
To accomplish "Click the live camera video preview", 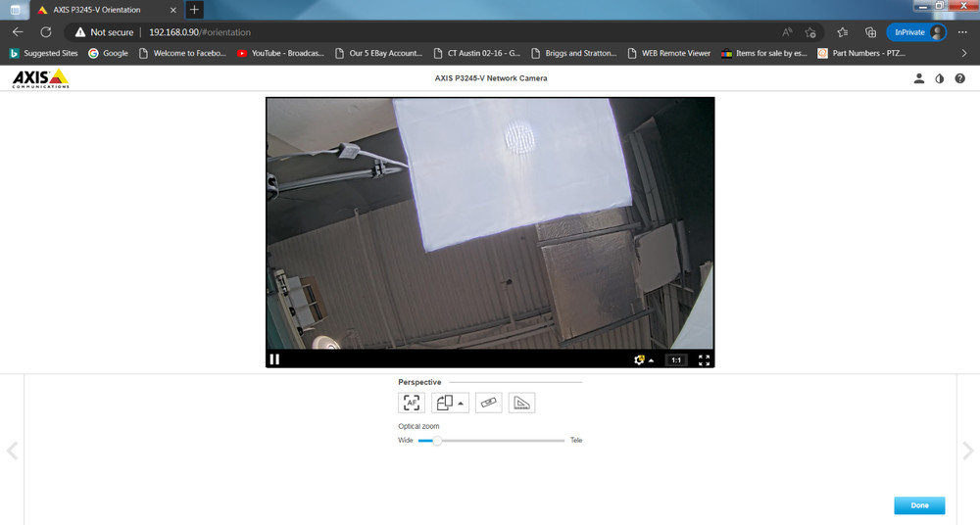I will point(490,223).
